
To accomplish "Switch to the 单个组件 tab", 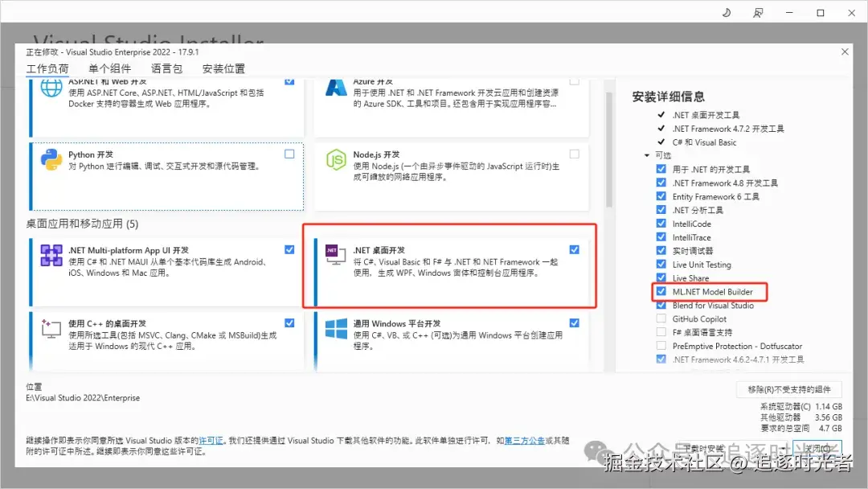I will (109, 68).
